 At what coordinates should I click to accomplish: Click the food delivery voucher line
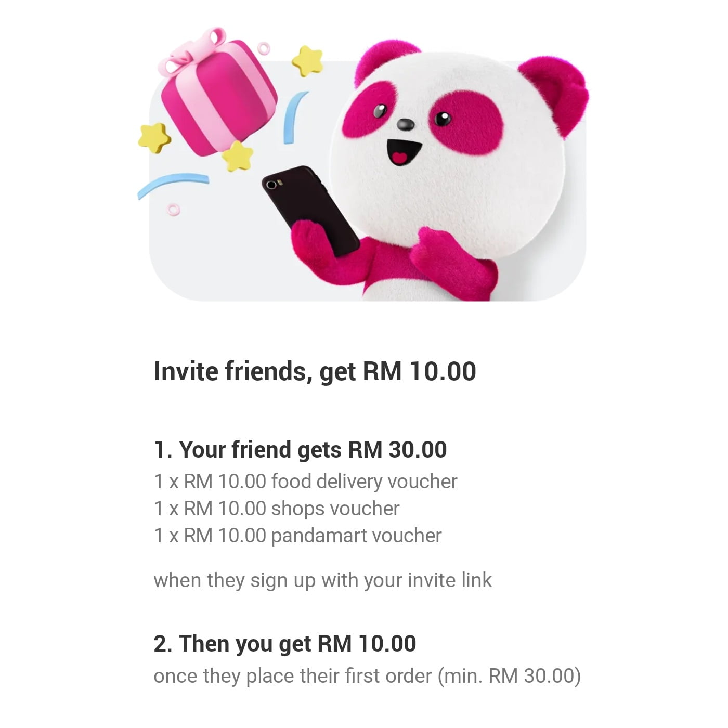coord(306,482)
